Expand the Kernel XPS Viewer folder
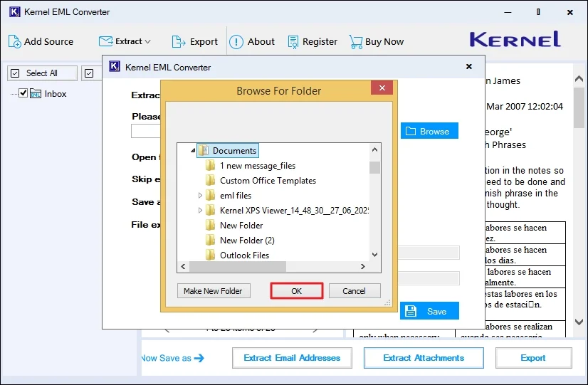 200,211
